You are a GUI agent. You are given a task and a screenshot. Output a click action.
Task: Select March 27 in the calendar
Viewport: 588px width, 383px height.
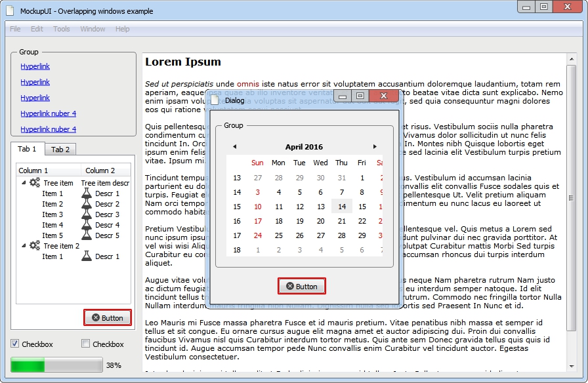[258, 178]
